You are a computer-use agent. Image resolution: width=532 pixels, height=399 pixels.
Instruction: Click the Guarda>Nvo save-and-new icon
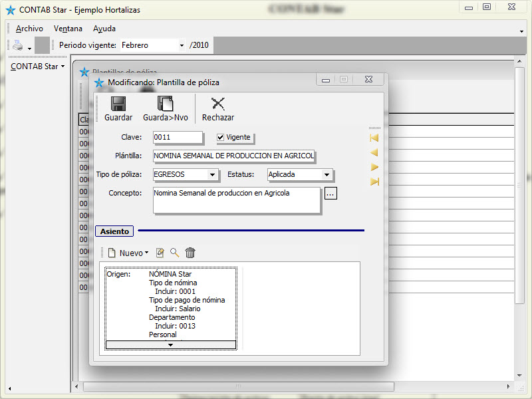click(x=165, y=104)
